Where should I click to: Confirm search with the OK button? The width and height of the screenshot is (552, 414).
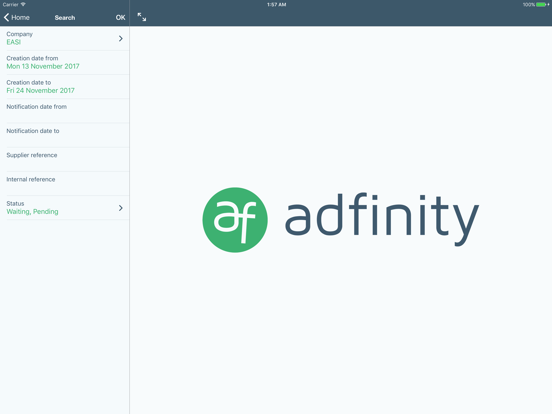(120, 17)
